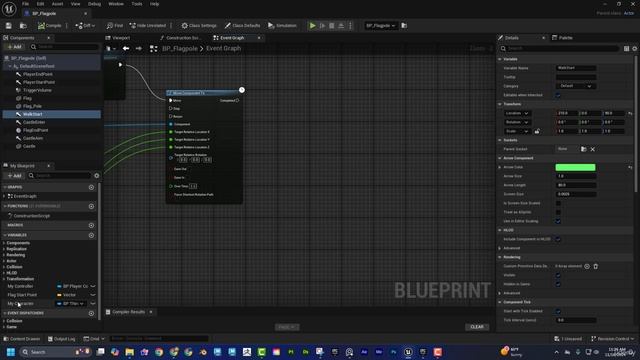Screen dimensions: 640x360
Task: Toggle the Editable when Inherited checkbox
Action: tap(558, 95)
